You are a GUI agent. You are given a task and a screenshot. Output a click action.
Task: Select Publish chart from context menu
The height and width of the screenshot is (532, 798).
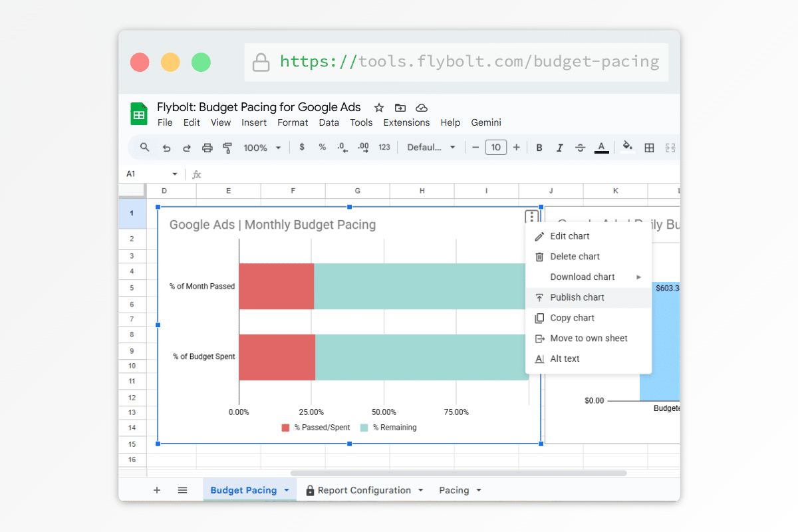pos(577,297)
